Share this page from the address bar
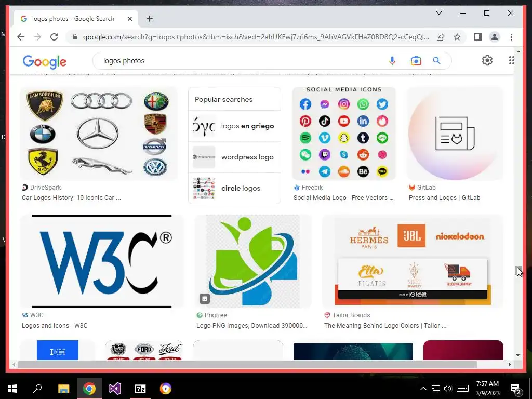 [x=441, y=37]
